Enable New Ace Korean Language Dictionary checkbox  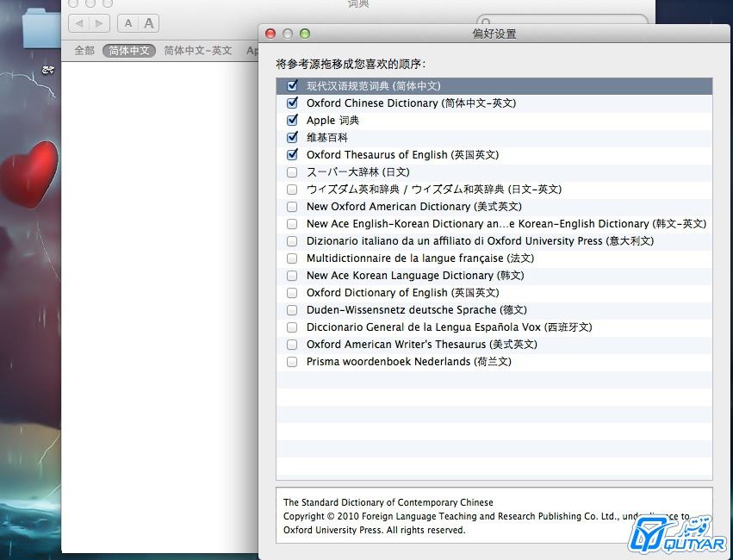(292, 276)
